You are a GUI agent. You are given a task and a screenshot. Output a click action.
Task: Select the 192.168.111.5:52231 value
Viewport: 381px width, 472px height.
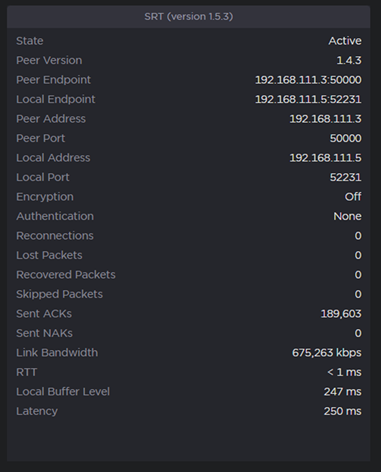coord(308,99)
